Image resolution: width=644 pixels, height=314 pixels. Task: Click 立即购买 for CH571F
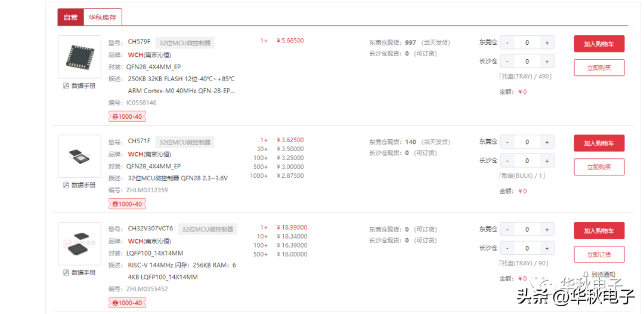click(599, 167)
